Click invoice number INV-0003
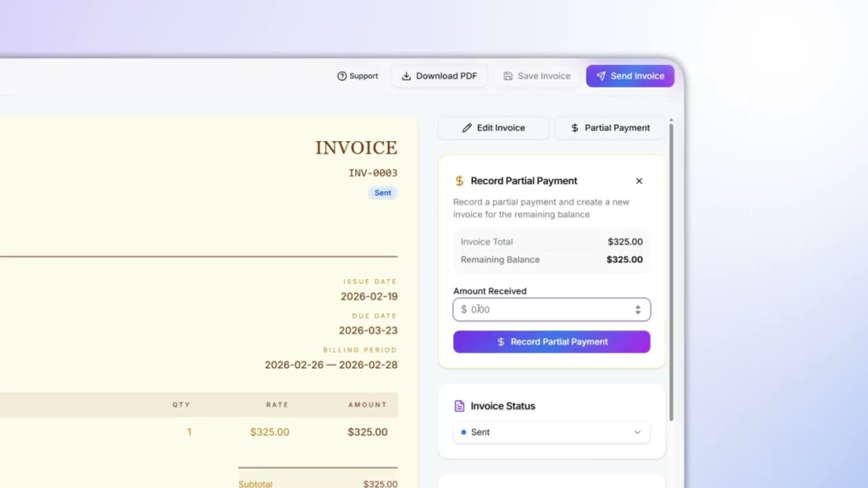 [x=373, y=173]
